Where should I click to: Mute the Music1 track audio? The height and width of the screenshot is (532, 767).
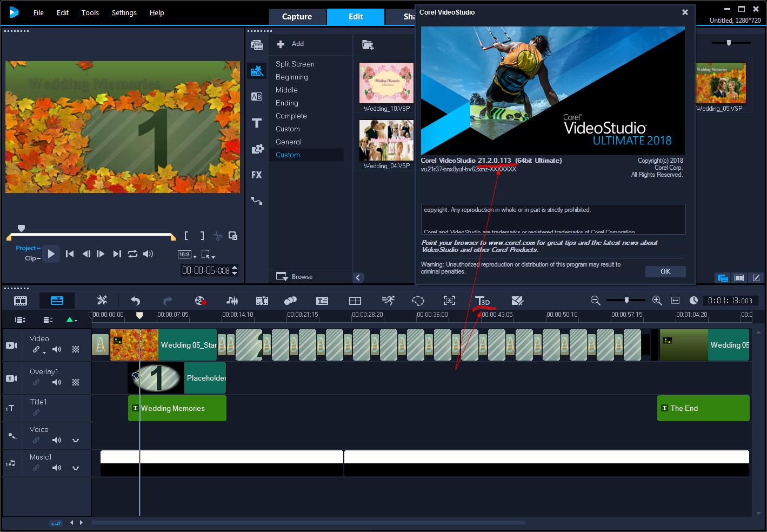coord(57,468)
